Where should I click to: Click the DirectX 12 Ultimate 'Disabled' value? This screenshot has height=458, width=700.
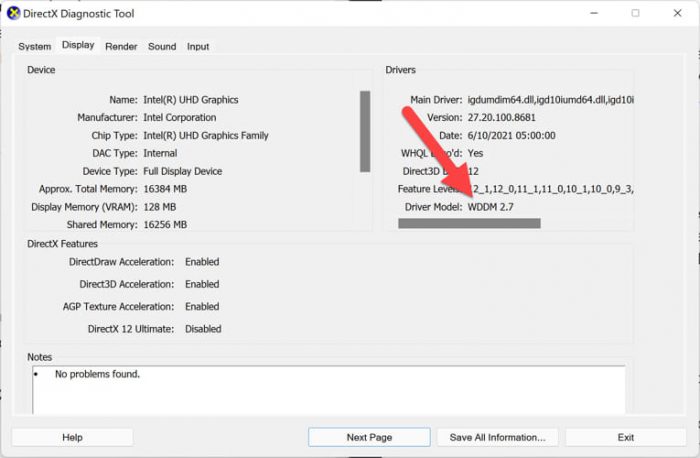click(203, 329)
